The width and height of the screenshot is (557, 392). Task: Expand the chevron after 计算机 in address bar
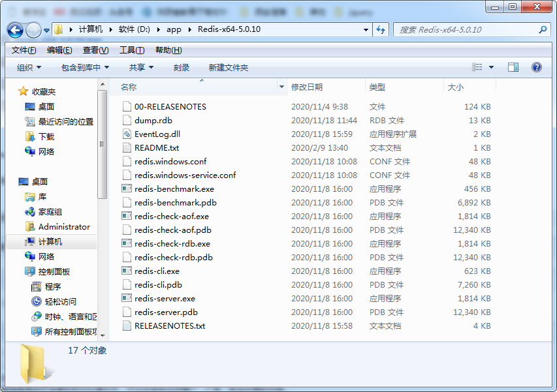[111, 29]
